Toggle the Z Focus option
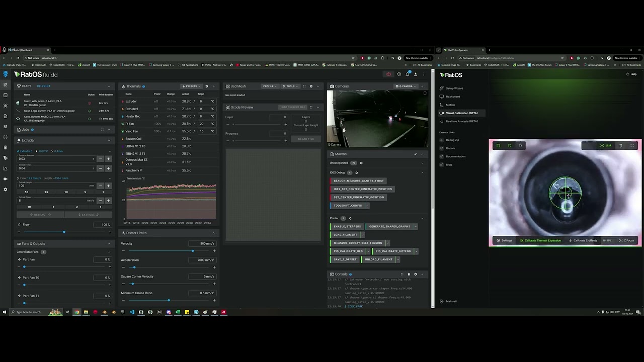 [626, 241]
